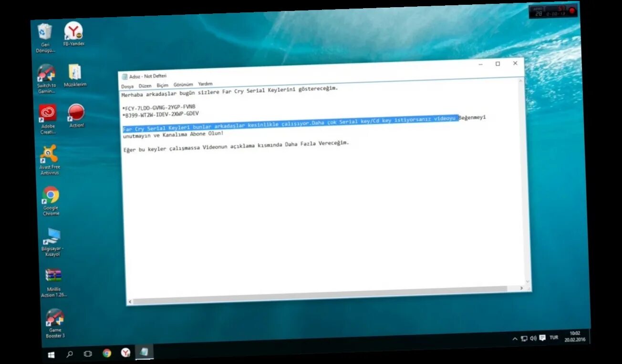Open the Yardım menu in Notepad
Image resolution: width=622 pixels, height=364 pixels.
pyautogui.click(x=206, y=84)
